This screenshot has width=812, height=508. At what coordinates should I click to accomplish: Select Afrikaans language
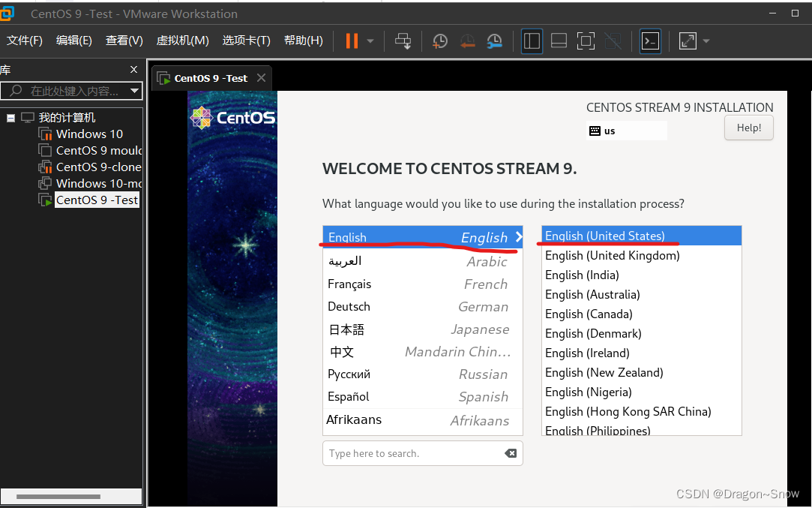[x=423, y=420]
